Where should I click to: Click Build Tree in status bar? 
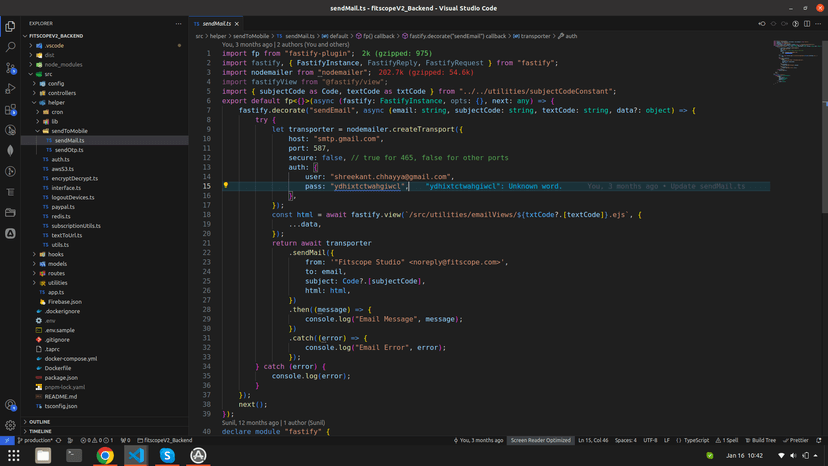click(x=760, y=440)
